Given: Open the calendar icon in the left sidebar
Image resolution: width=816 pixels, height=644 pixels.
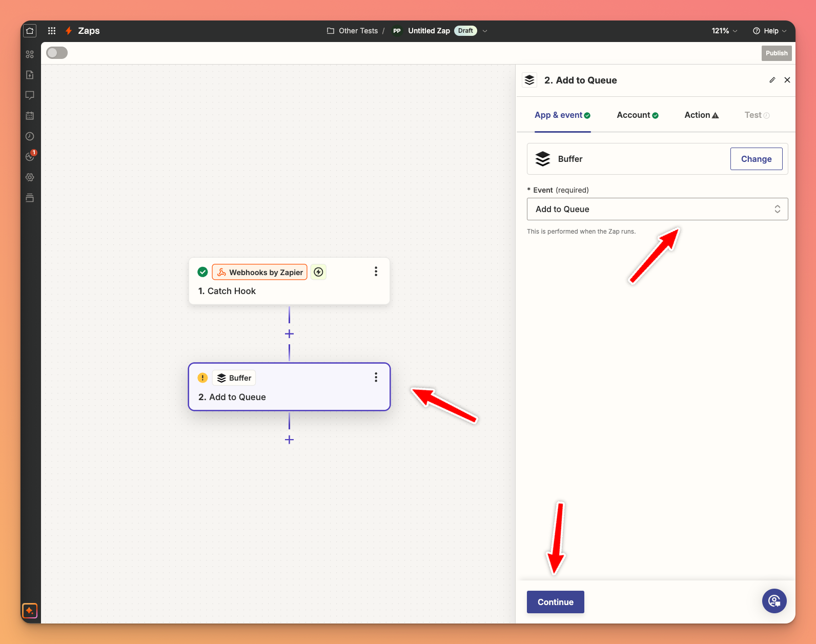Looking at the screenshot, I should pyautogui.click(x=30, y=116).
